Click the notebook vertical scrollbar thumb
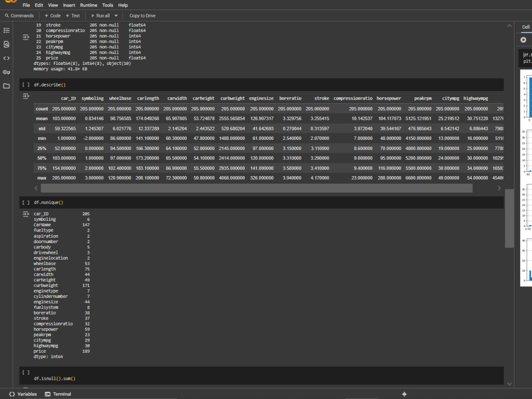532x399 pixels. click(509, 219)
